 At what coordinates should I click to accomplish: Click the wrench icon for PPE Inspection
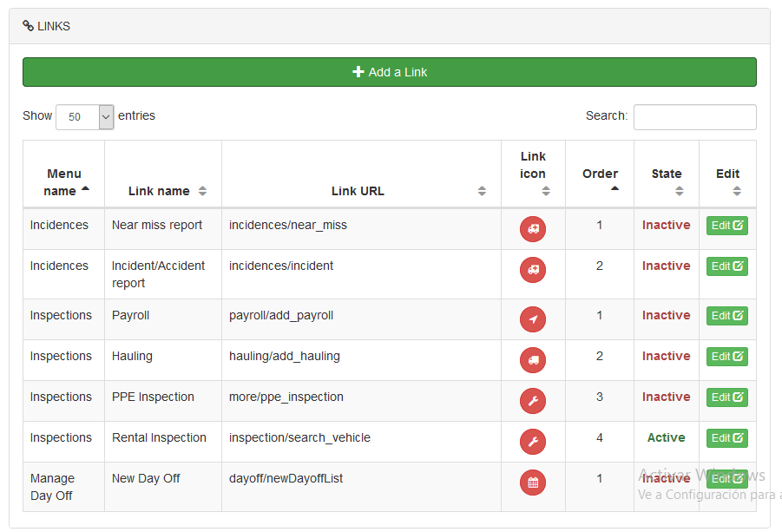click(x=533, y=401)
